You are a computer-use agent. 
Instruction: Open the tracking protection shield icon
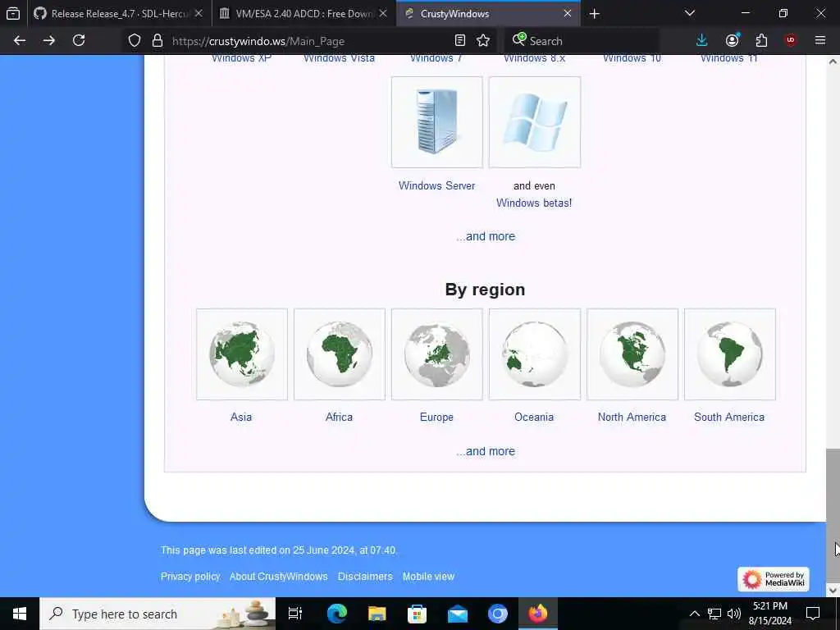tap(135, 41)
